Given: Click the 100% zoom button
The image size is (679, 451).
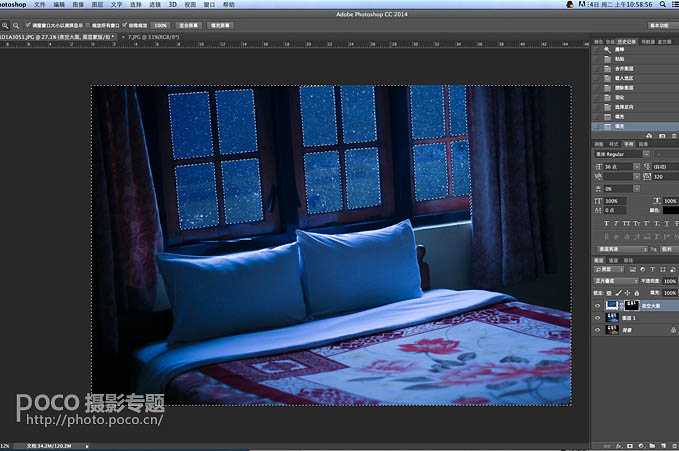Looking at the screenshot, I should coord(161,26).
